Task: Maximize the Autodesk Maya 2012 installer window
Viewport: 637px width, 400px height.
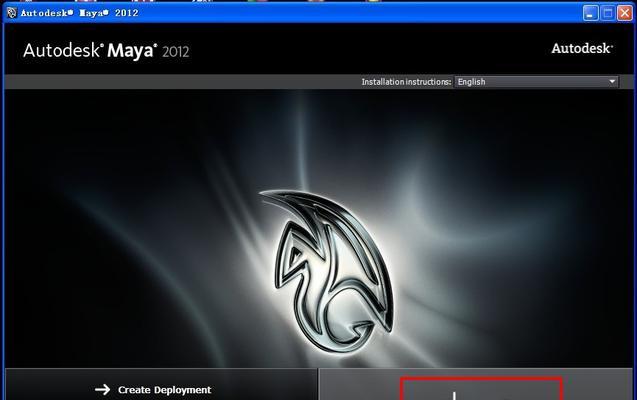Action: point(608,13)
